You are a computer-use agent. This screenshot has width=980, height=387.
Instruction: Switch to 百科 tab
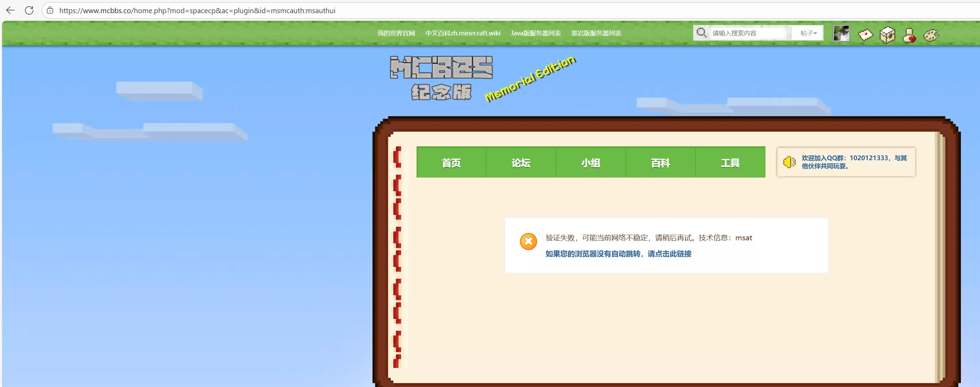[660, 162]
